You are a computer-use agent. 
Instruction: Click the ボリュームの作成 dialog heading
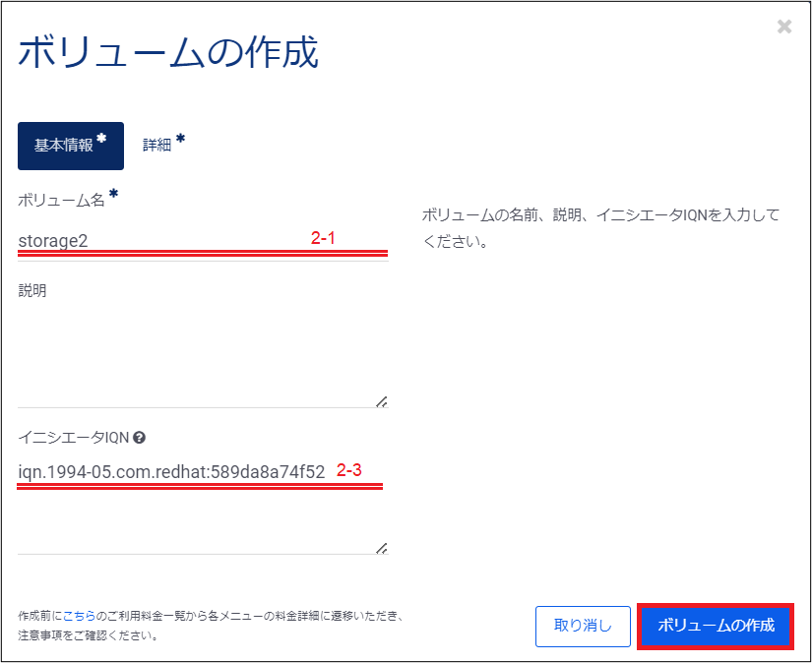point(168,52)
